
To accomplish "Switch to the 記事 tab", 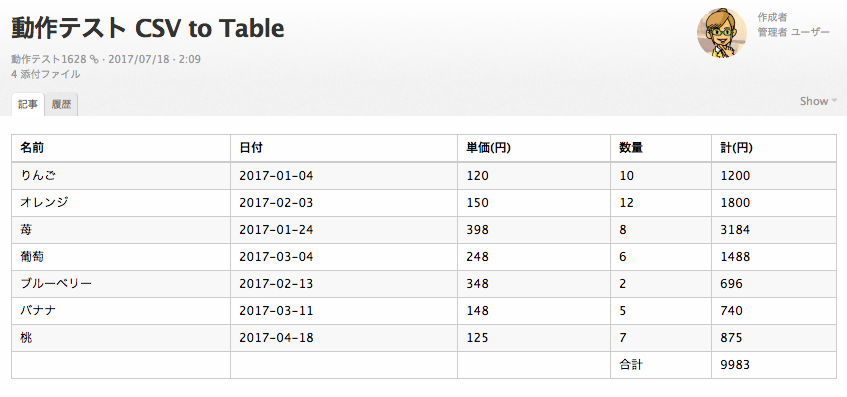I will [28, 104].
